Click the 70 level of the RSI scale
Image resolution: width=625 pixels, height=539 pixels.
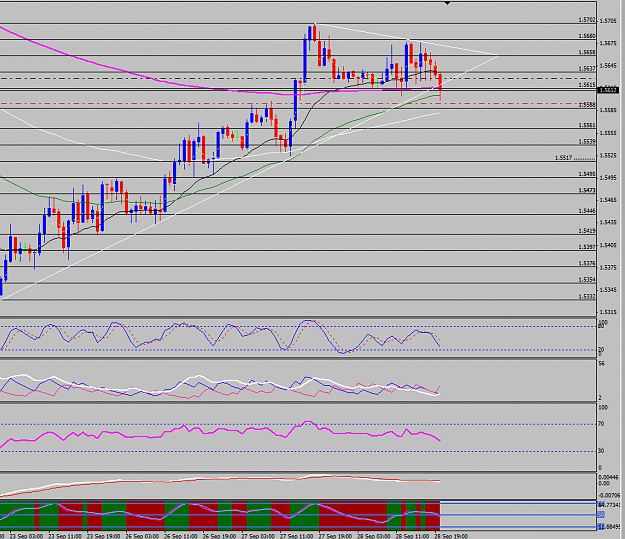pos(602,424)
